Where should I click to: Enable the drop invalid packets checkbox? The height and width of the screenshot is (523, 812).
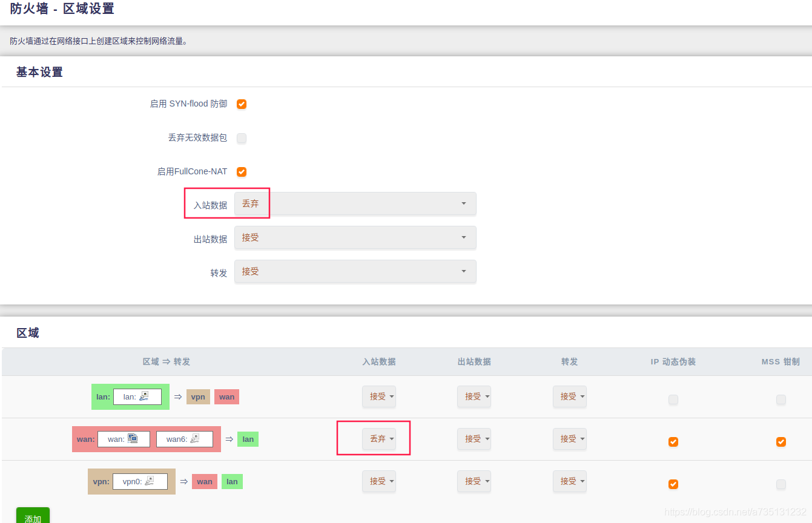(242, 138)
